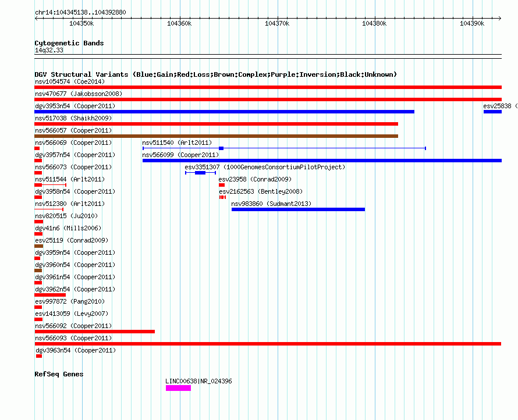Click the 104370k ruler position
This screenshot has height=420, width=518.
point(277,23)
